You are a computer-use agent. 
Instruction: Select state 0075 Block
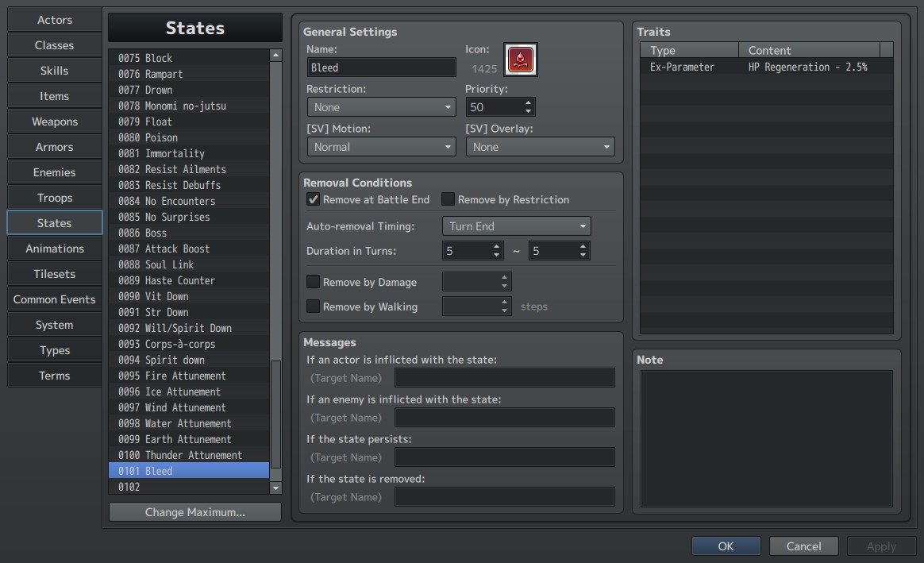pyautogui.click(x=189, y=58)
